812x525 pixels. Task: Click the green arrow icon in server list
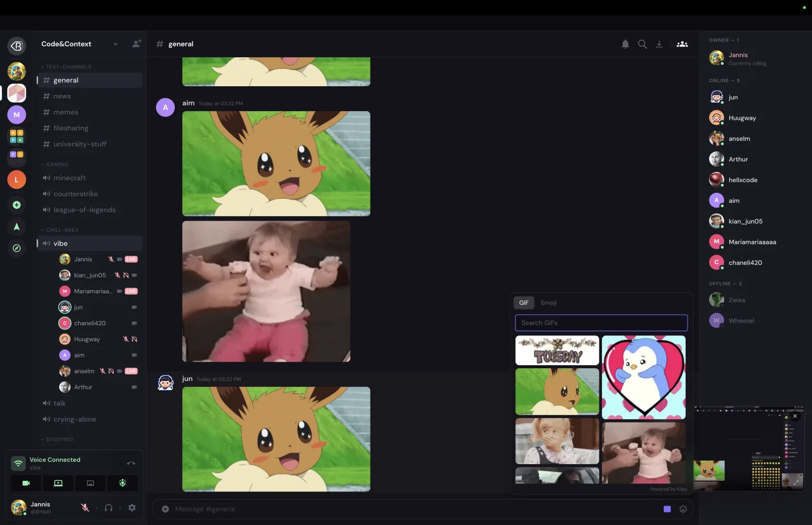(x=17, y=227)
